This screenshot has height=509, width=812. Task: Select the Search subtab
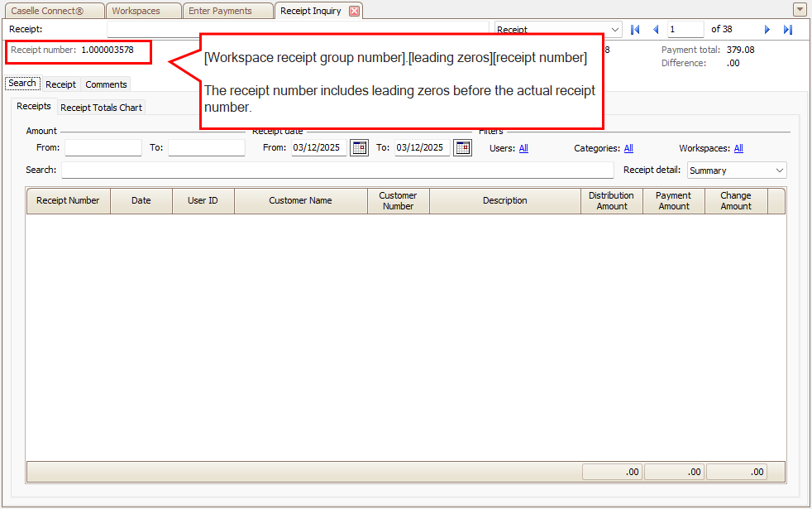pyautogui.click(x=22, y=83)
